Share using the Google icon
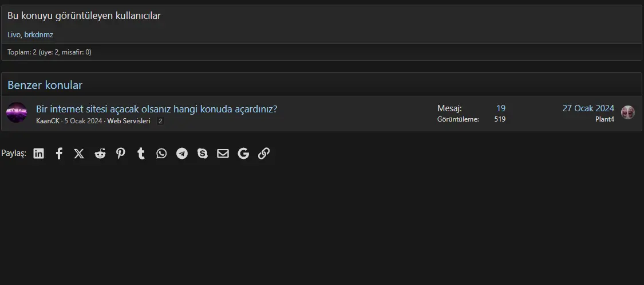The width and height of the screenshot is (644, 285). tap(243, 154)
